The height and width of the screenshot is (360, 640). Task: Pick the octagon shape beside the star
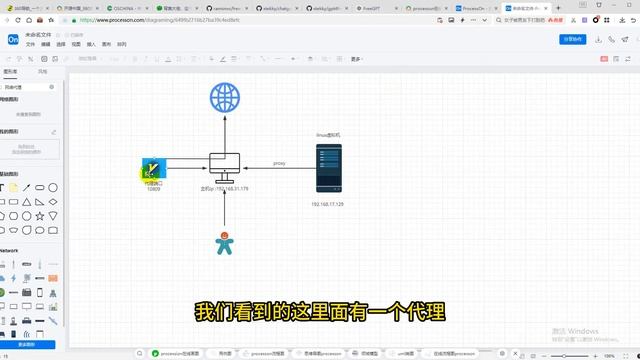tap(27, 216)
